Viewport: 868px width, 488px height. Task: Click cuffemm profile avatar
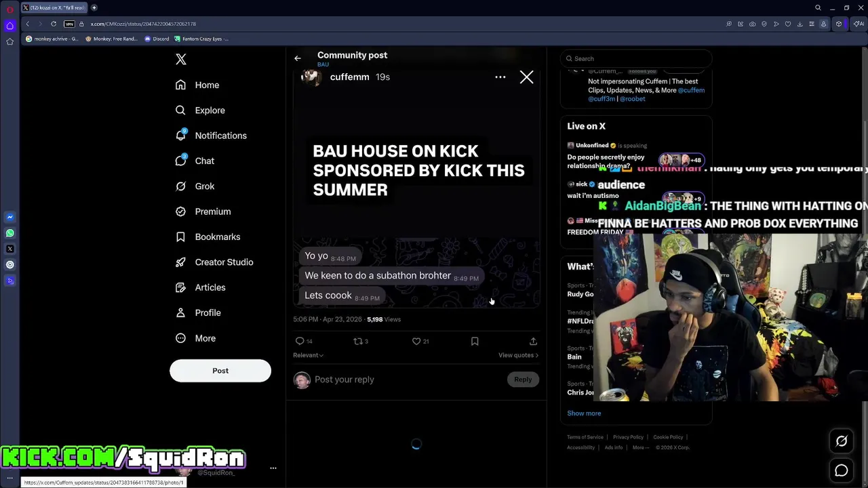click(311, 77)
